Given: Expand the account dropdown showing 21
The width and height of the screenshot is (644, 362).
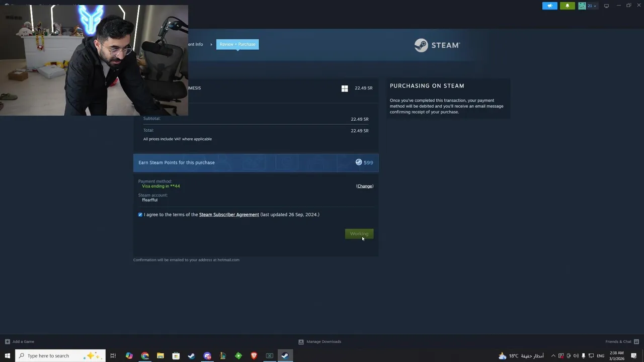Looking at the screenshot, I should [592, 6].
